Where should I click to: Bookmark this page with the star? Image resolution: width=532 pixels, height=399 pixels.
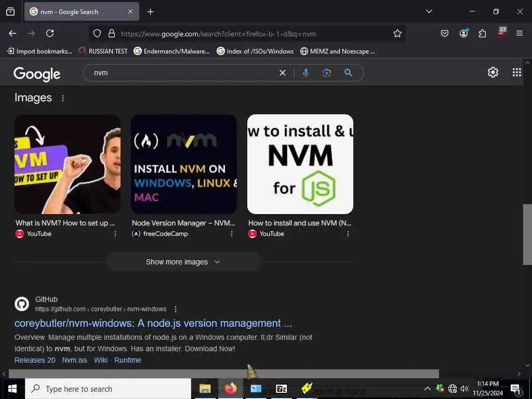click(x=397, y=34)
